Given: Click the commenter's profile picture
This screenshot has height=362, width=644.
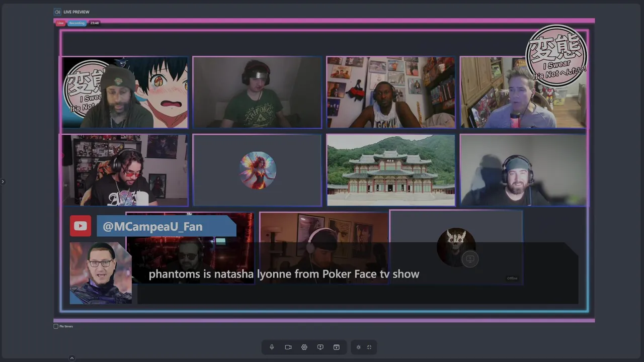Looking at the screenshot, I should click(101, 273).
